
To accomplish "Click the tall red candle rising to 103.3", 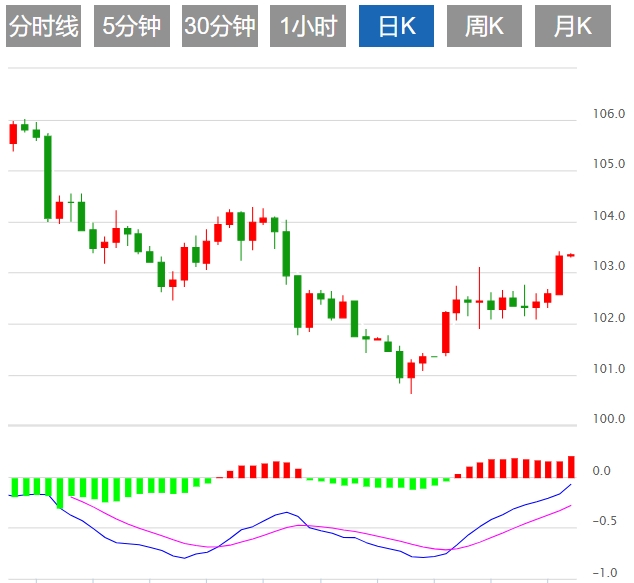I will (560, 275).
